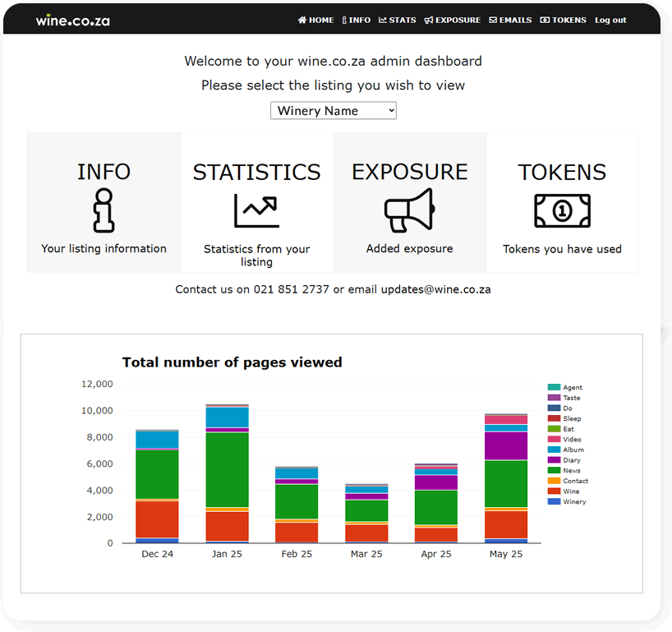Click the wine.co.za logo

pos(72,20)
